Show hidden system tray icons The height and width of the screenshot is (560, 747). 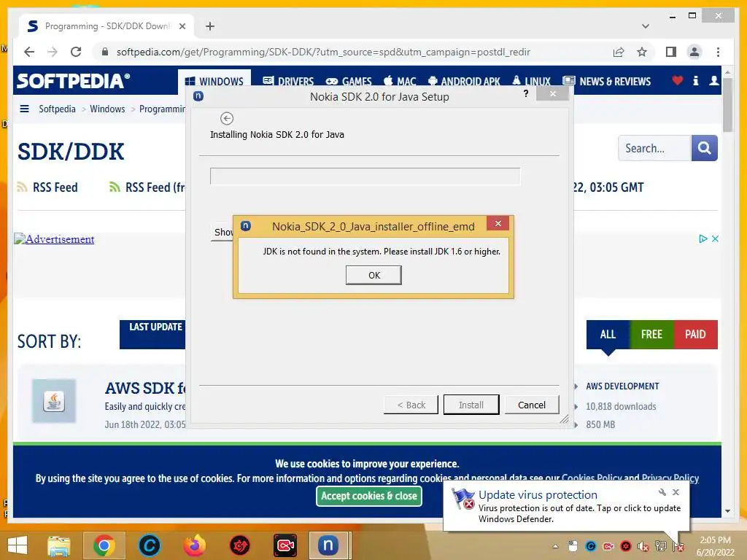555,546
